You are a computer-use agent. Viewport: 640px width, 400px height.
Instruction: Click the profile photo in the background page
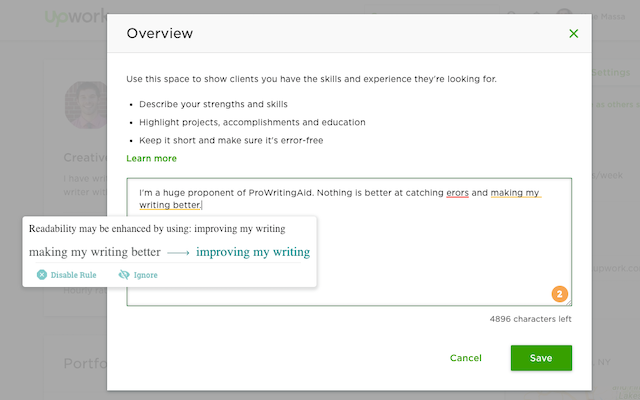pos(86,104)
